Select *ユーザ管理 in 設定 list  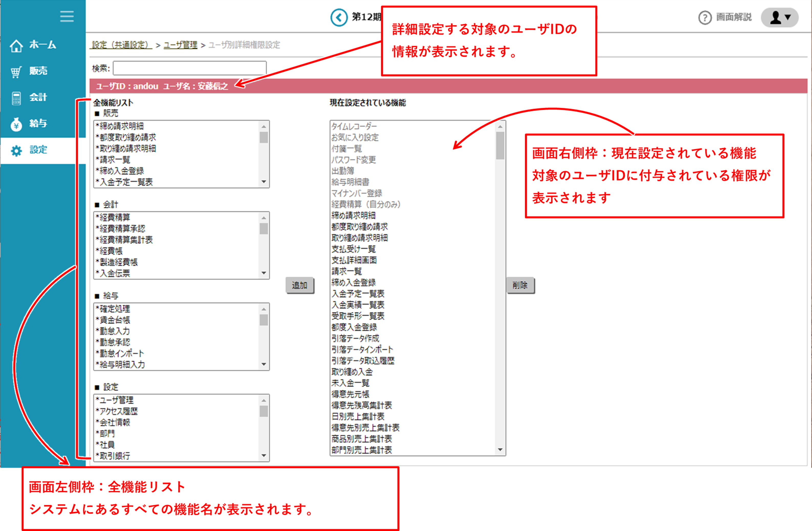coord(176,400)
